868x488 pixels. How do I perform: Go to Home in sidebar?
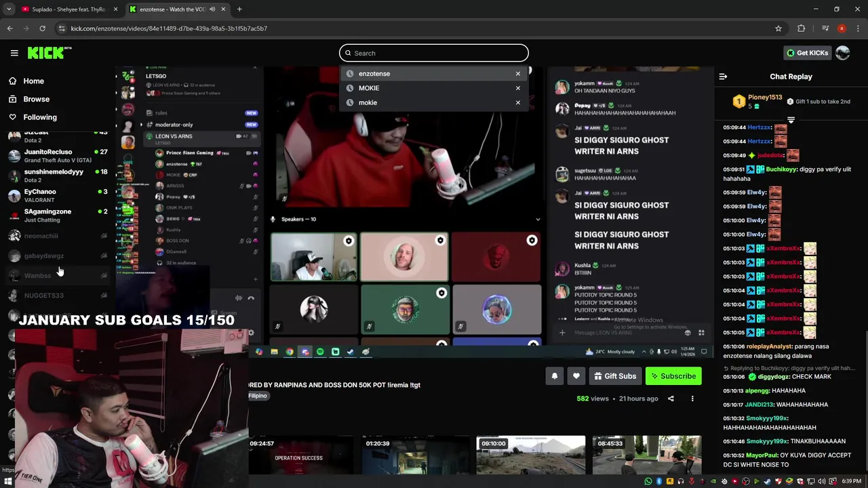tap(33, 81)
